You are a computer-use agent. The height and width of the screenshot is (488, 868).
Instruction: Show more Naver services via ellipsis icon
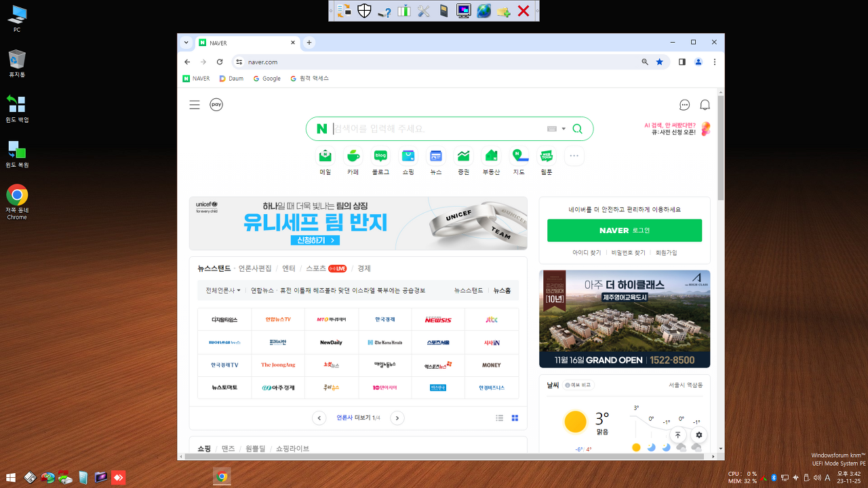coord(574,156)
